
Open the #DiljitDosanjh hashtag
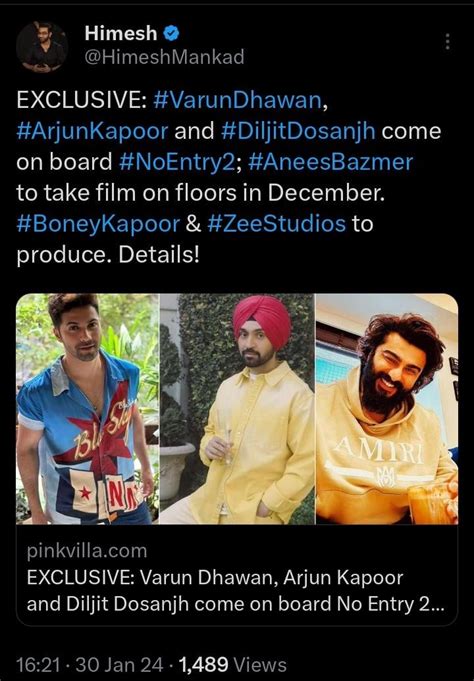click(x=298, y=131)
